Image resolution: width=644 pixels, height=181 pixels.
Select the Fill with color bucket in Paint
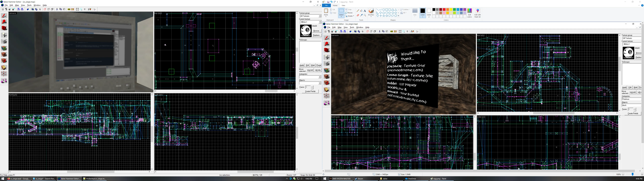point(361,11)
